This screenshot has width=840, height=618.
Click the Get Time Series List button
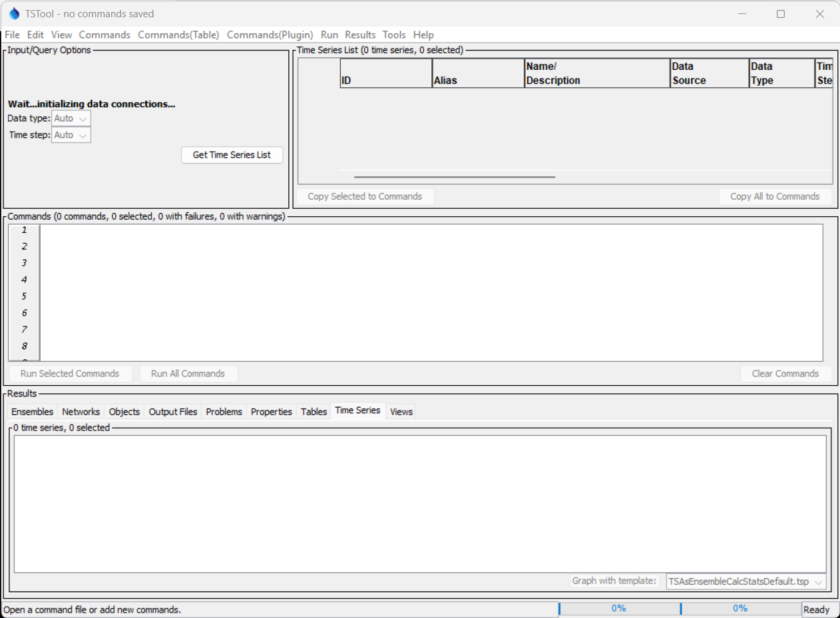click(x=232, y=154)
